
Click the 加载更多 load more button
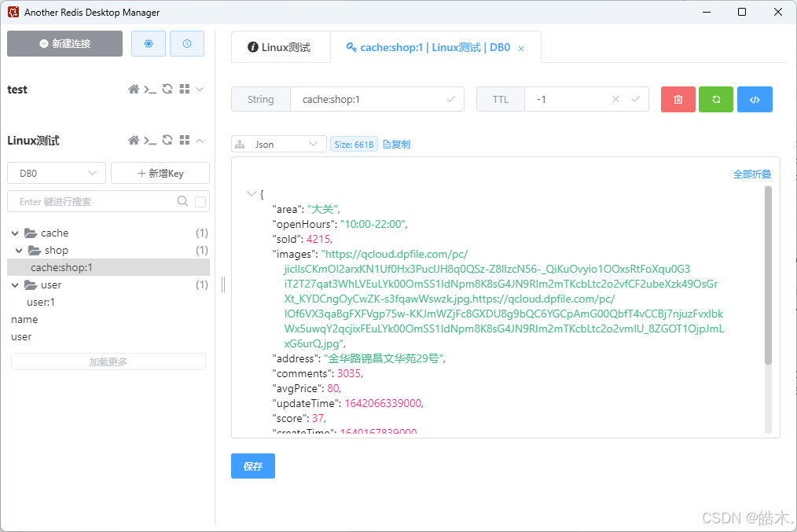[108, 361]
